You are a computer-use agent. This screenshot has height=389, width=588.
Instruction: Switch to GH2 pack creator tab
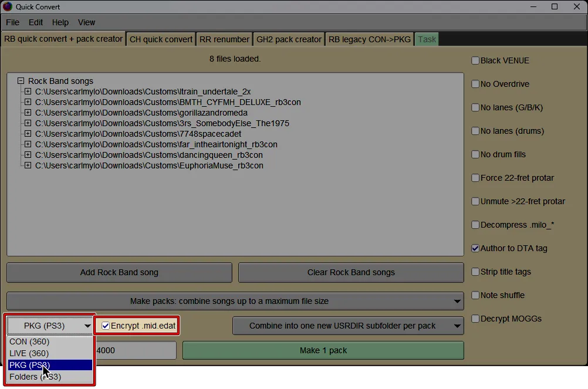289,39
